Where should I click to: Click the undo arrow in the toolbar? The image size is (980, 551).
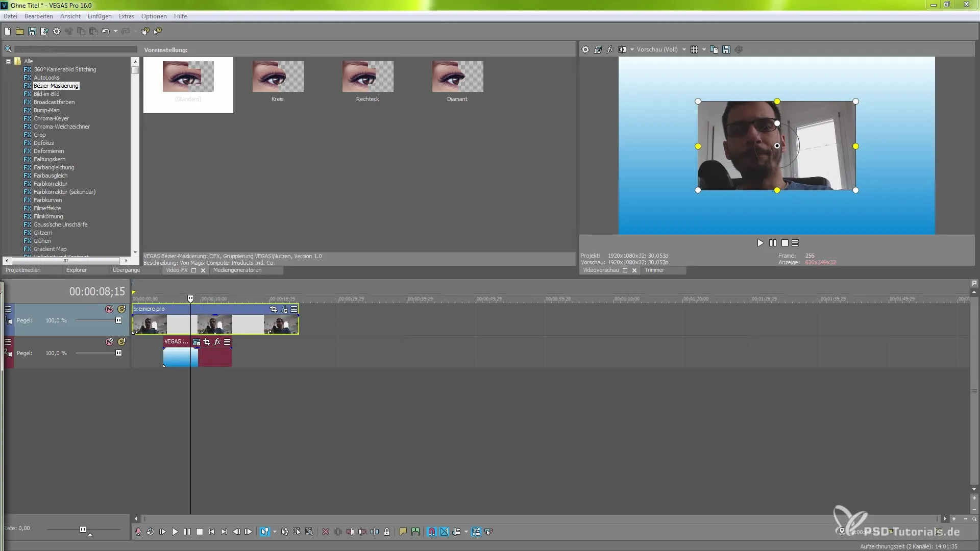point(106,31)
